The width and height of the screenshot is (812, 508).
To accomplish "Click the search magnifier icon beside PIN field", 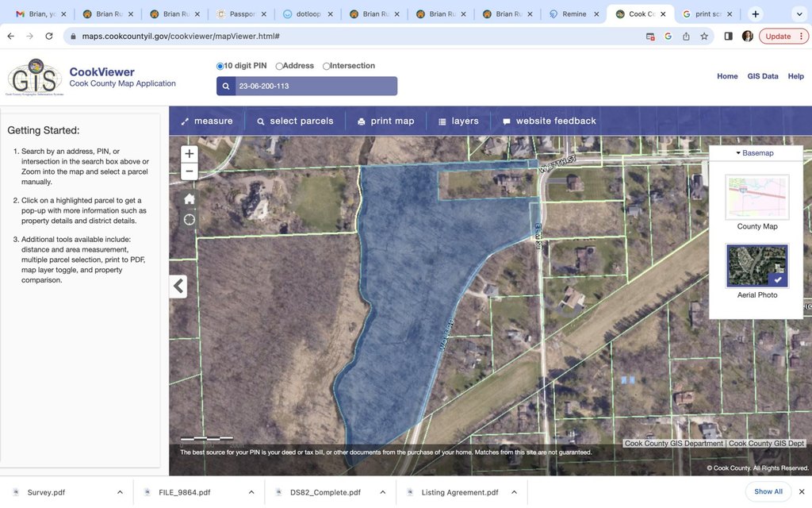I will (226, 87).
